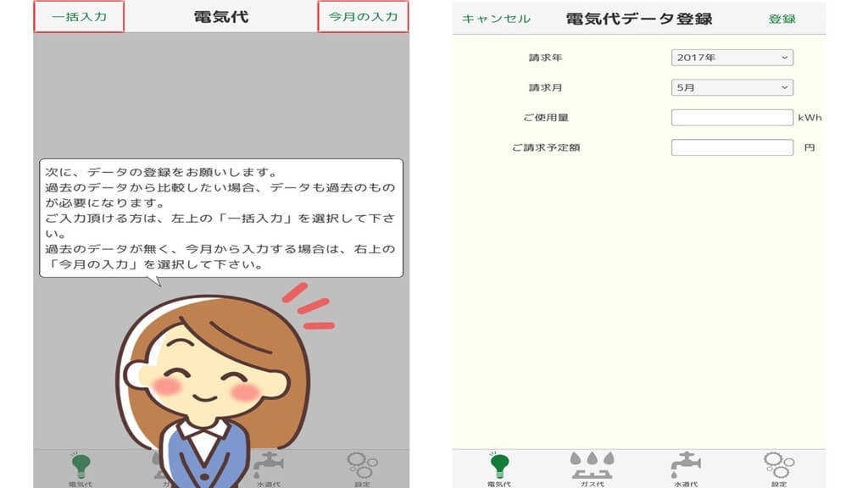The width and height of the screenshot is (868, 488).
Task: Tap the 水道代 faucet icon on left screen
Action: (x=270, y=464)
